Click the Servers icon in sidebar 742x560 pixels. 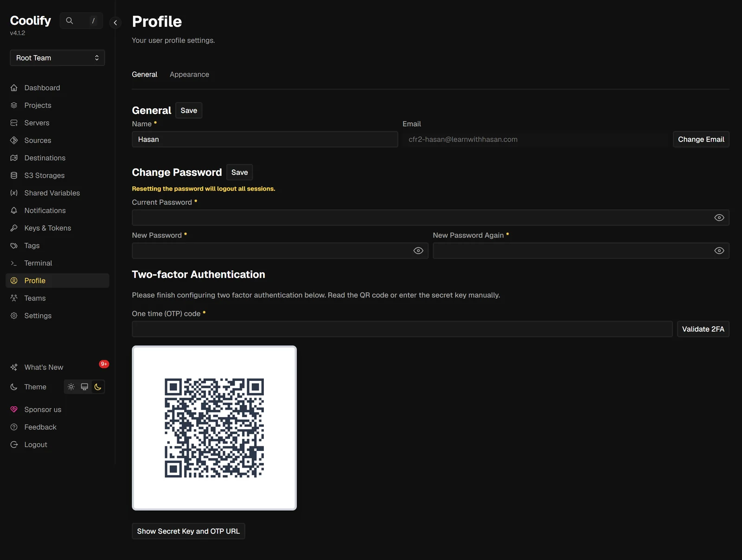14,123
